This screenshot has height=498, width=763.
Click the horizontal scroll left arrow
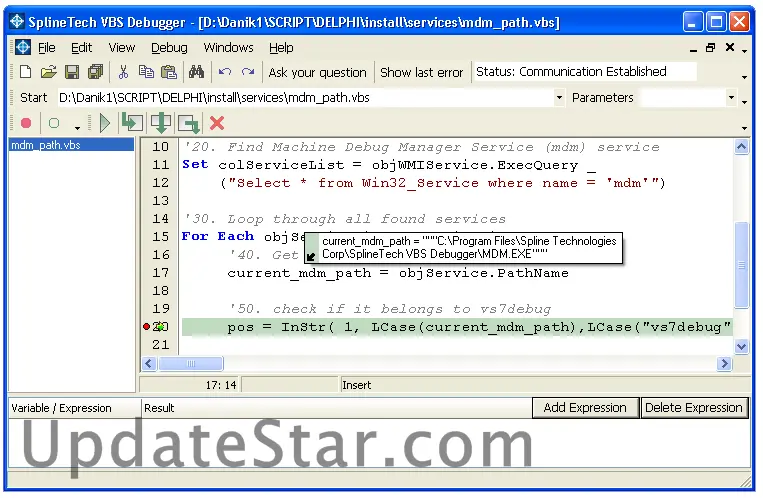[149, 363]
